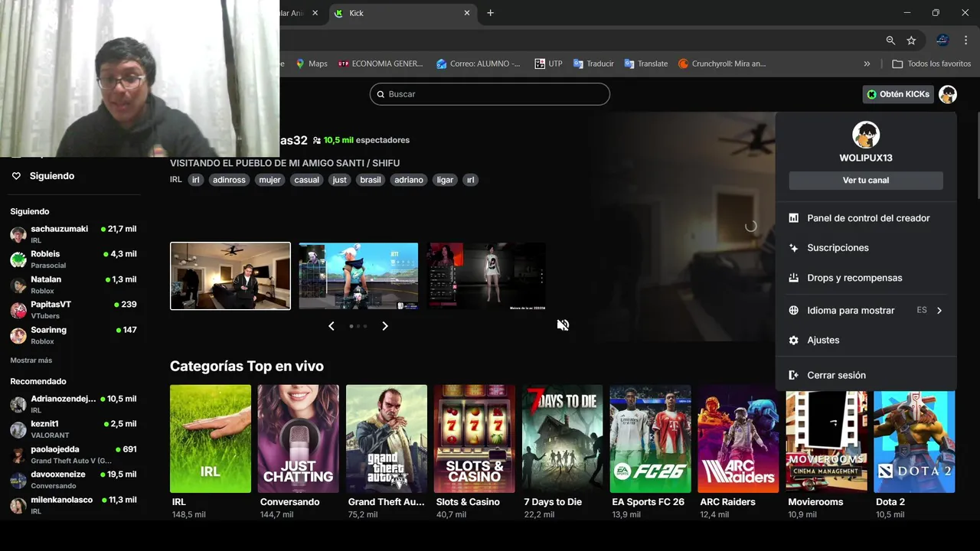Click the brasil stream tag
Viewport: 980px width, 551px height.
tap(371, 180)
